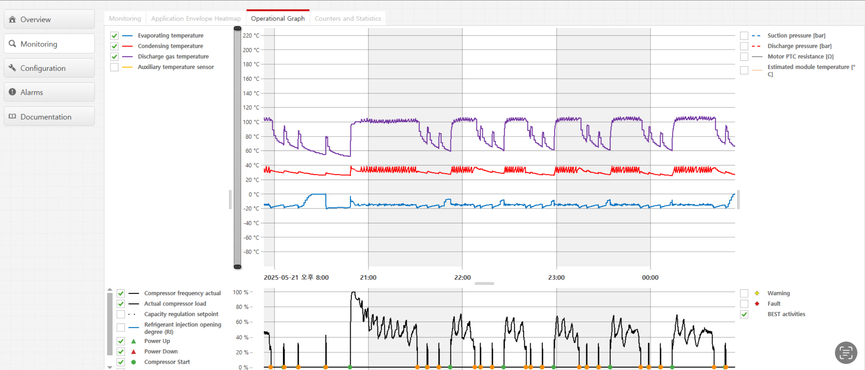The width and height of the screenshot is (865, 370).
Task: Click the red Fault diamond icon
Action: [756, 304]
